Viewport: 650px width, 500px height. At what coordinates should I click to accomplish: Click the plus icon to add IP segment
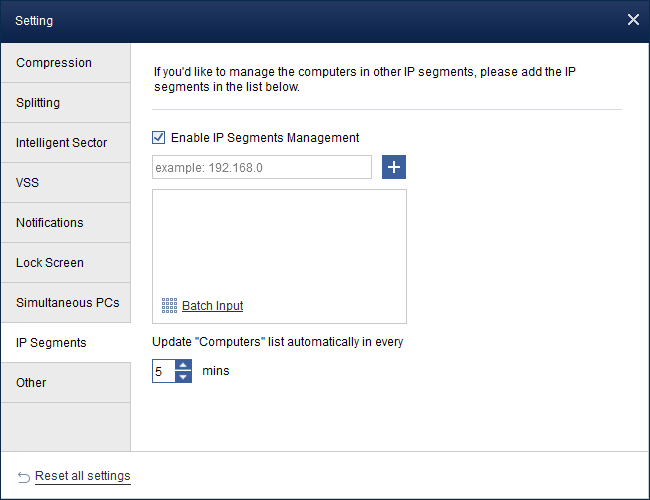(394, 167)
